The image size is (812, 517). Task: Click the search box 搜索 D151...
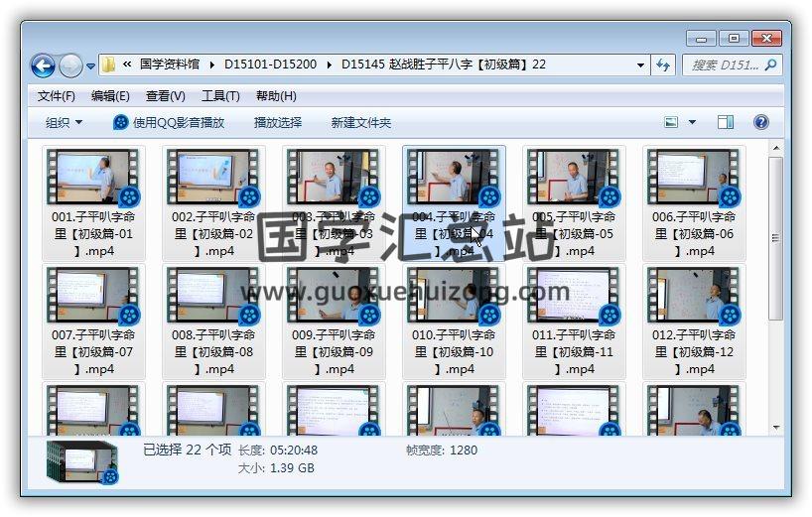click(x=725, y=65)
